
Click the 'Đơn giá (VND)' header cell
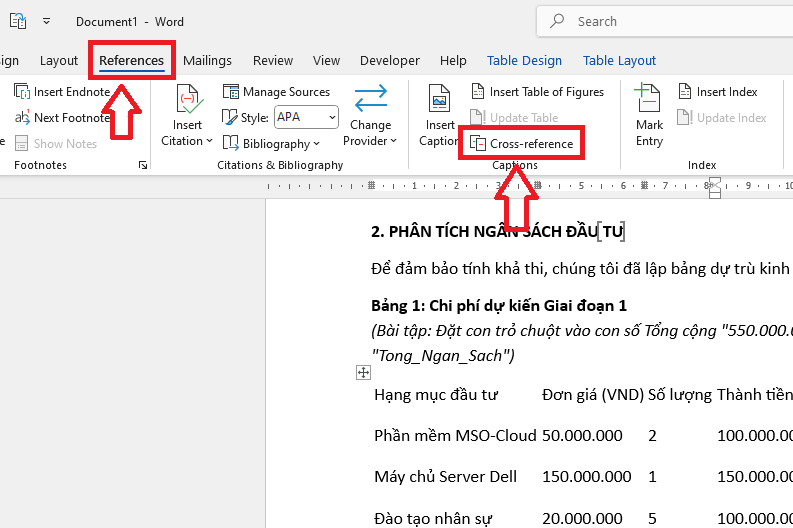pos(593,394)
